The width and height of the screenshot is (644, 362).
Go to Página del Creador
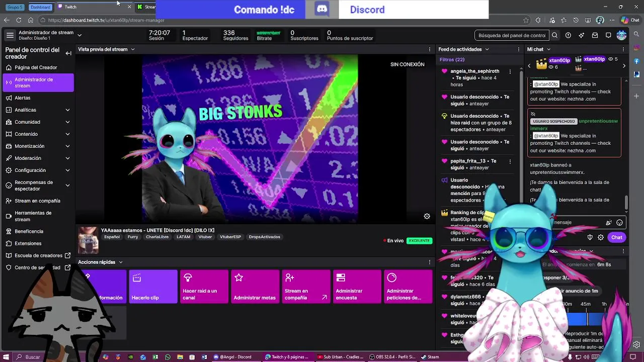38,67
